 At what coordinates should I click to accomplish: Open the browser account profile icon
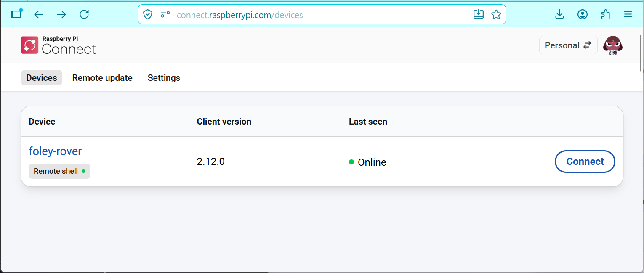click(583, 15)
